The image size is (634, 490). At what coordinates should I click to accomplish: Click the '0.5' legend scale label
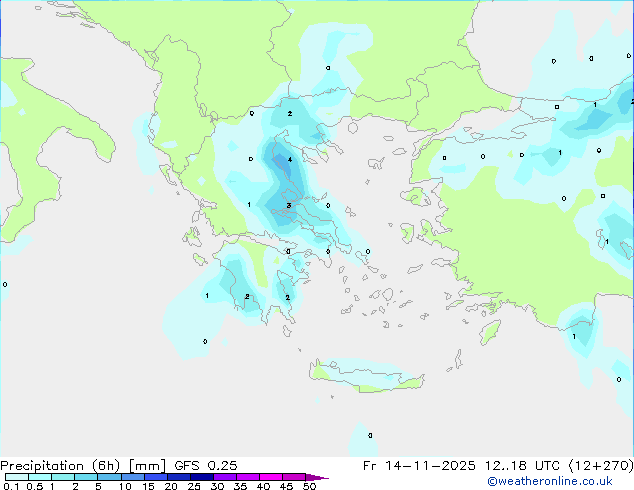point(35,486)
